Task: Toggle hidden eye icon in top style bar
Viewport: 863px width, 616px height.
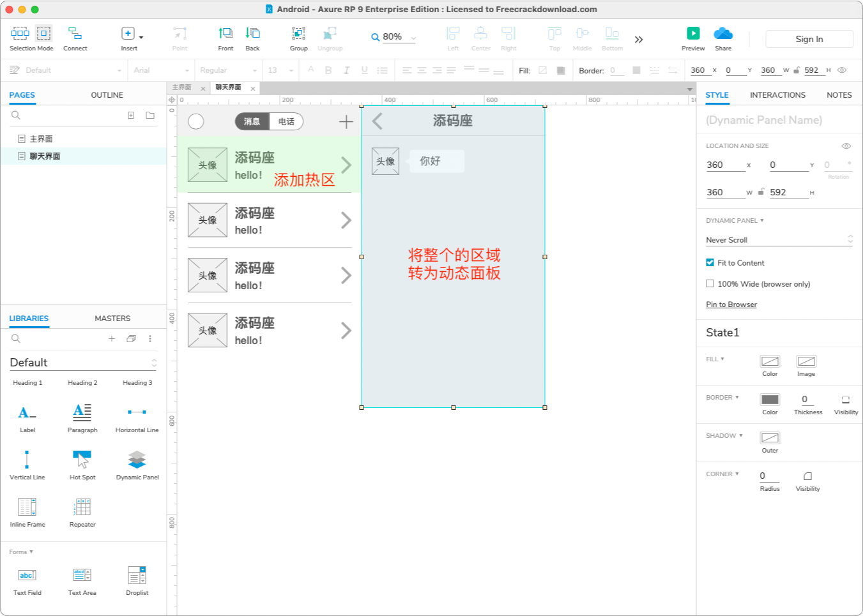Action: pyautogui.click(x=842, y=70)
